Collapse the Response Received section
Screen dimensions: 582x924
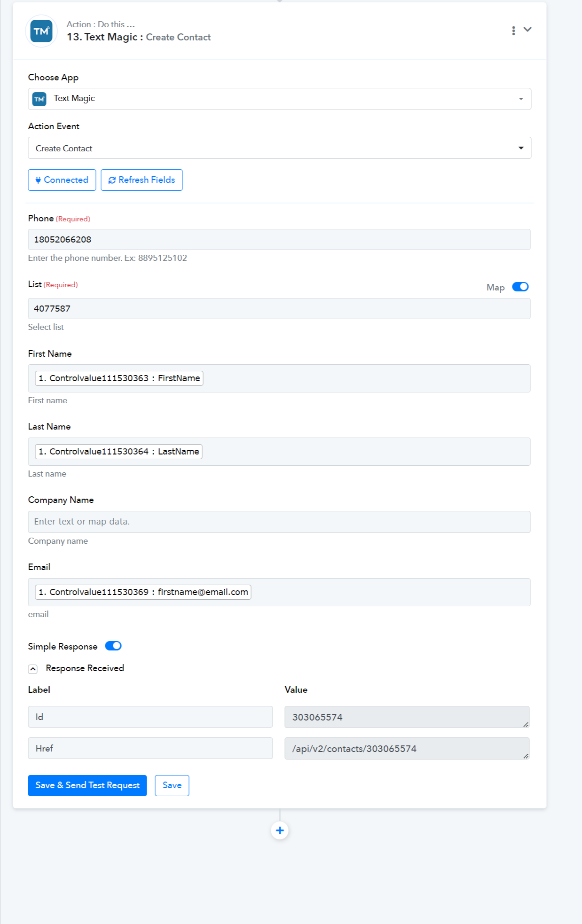tap(33, 669)
